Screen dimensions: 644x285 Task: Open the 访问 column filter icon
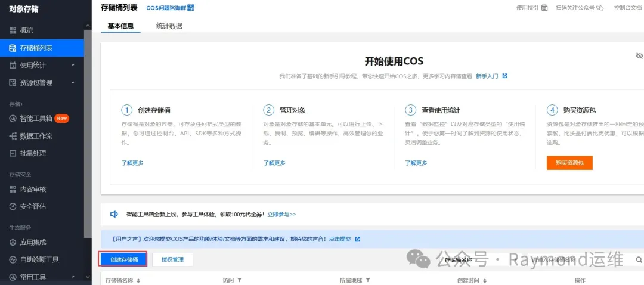click(239, 280)
